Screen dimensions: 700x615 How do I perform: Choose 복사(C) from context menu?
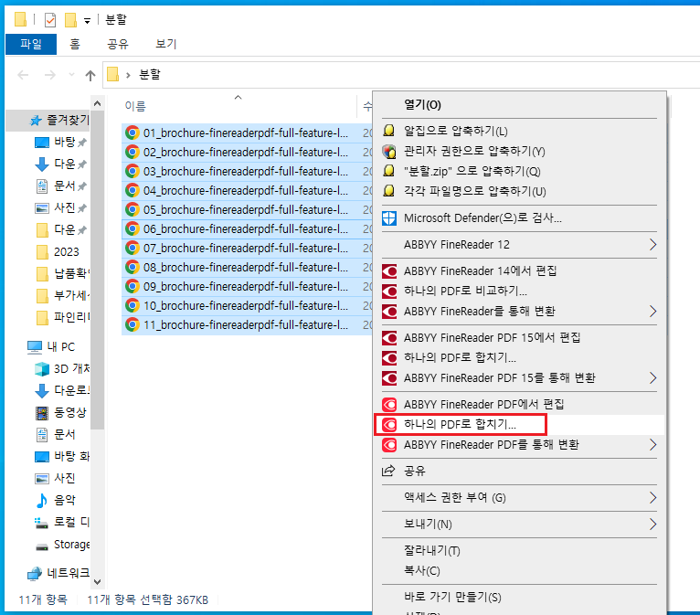pos(520,571)
